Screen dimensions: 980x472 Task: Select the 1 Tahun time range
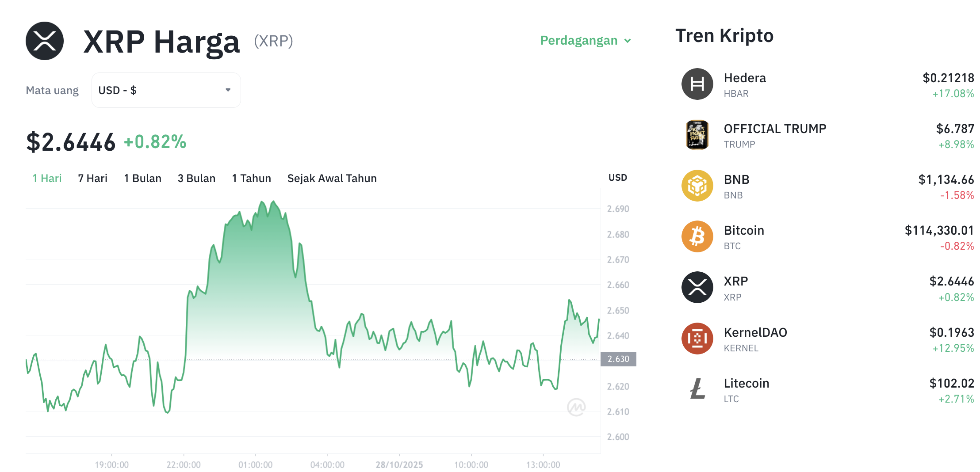click(x=251, y=178)
